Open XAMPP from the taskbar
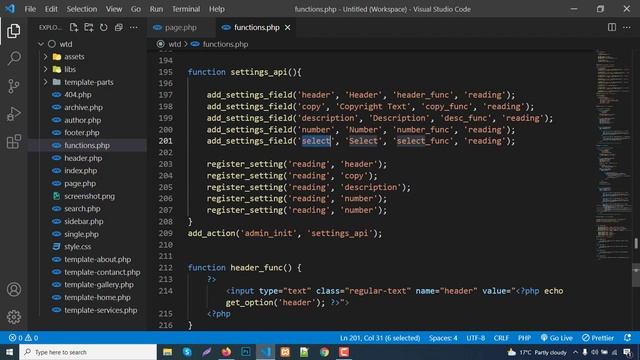Image resolution: width=640 pixels, height=360 pixels. [x=285, y=352]
